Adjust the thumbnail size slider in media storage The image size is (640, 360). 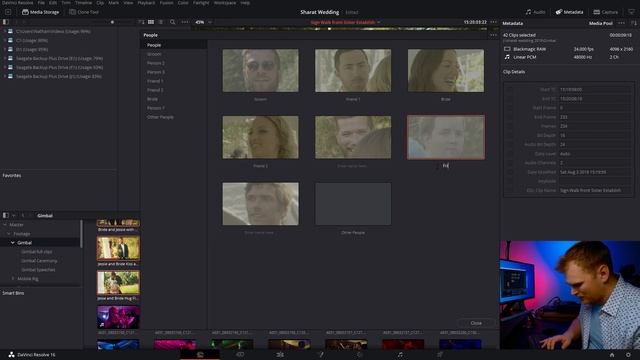(x=112, y=22)
